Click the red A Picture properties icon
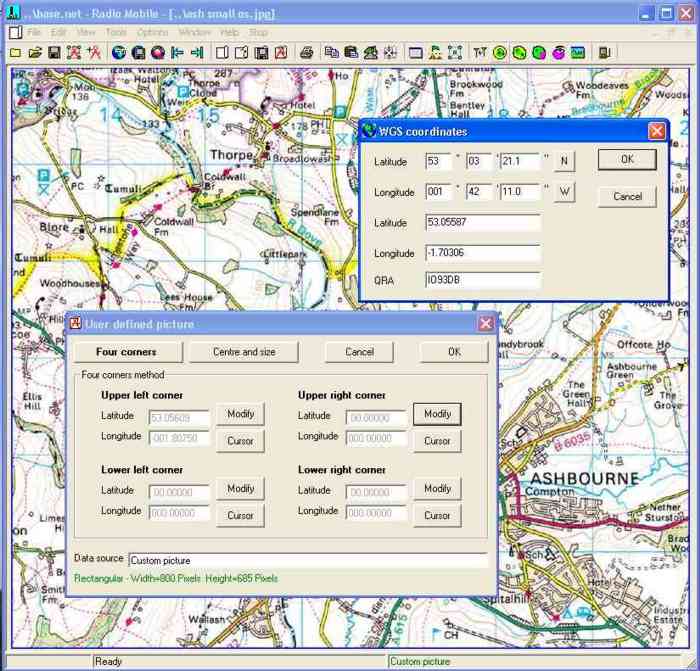Image resolution: width=700 pixels, height=671 pixels. point(281,53)
